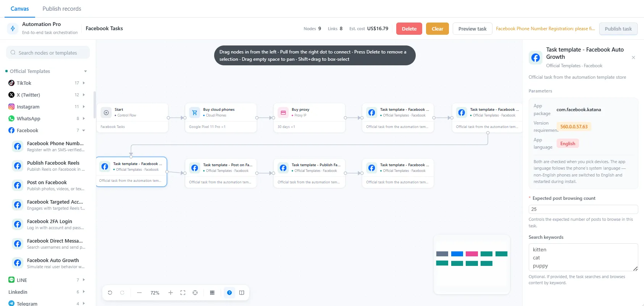Collapse the Official Templates section

(86, 71)
